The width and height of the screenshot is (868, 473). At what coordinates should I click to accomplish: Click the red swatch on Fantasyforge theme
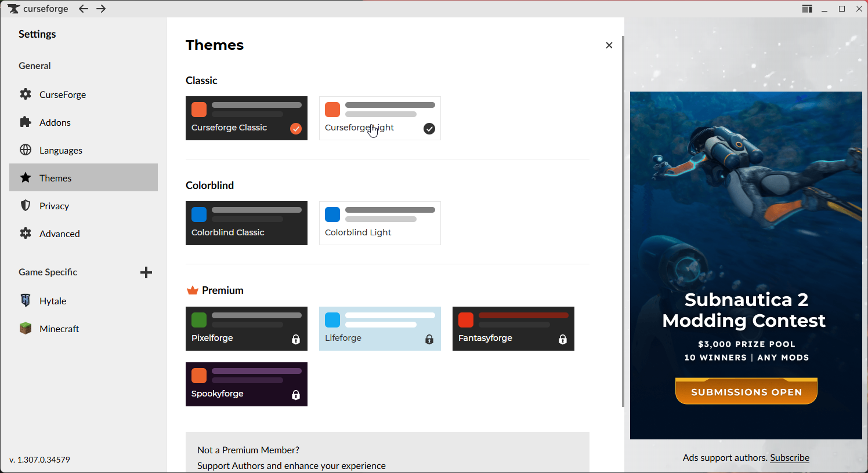pos(466,320)
